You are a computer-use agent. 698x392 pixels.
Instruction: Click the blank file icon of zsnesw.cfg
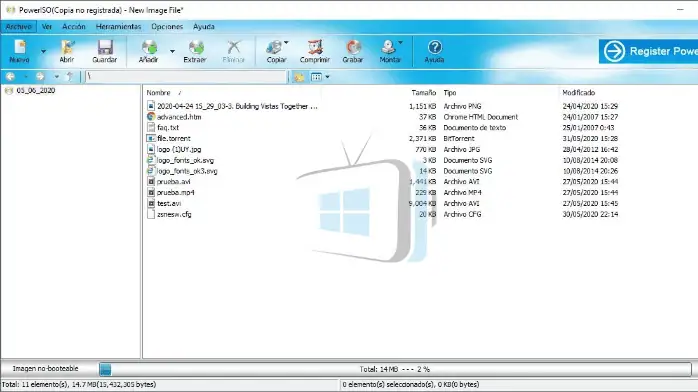click(x=151, y=214)
